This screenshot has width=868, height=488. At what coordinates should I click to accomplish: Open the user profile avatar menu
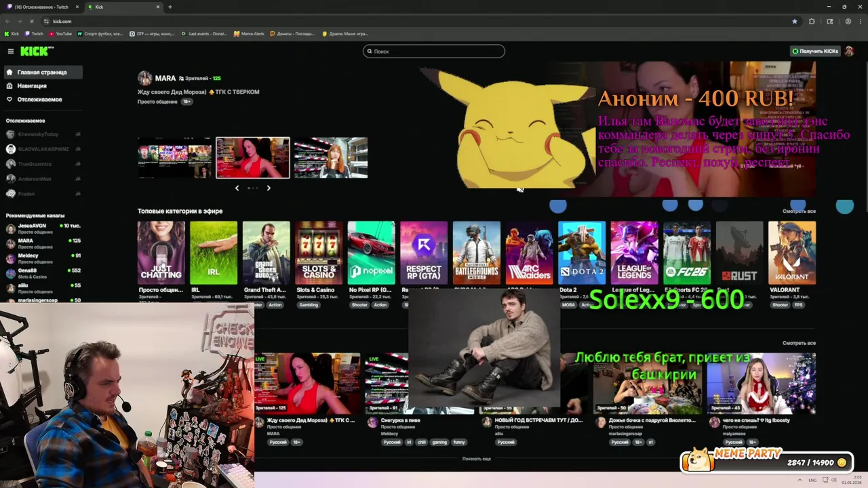[x=848, y=52]
